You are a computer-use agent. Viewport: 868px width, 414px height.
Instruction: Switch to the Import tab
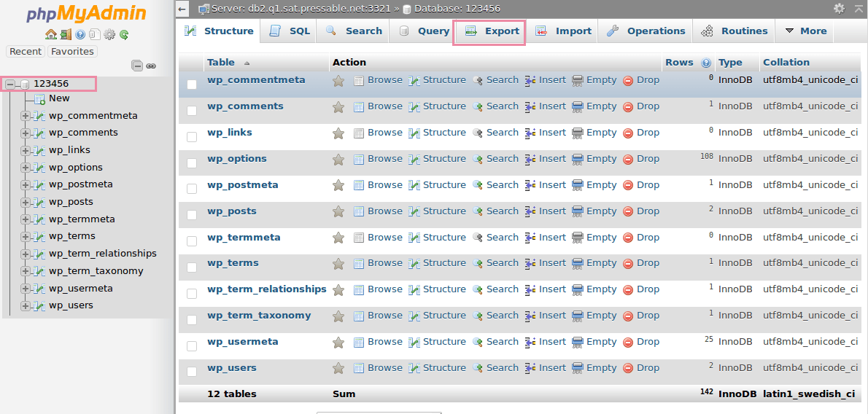tap(564, 31)
